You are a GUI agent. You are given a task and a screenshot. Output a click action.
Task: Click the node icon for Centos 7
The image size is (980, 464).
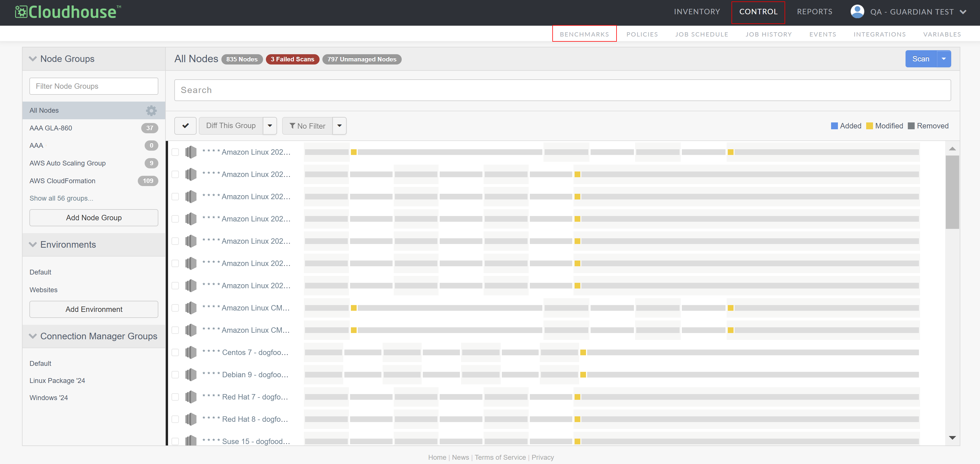(x=191, y=352)
